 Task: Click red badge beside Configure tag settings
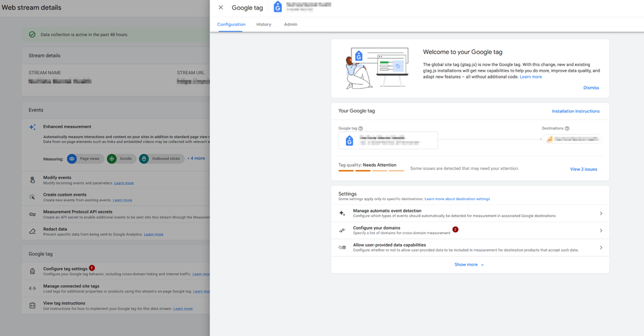click(x=92, y=268)
